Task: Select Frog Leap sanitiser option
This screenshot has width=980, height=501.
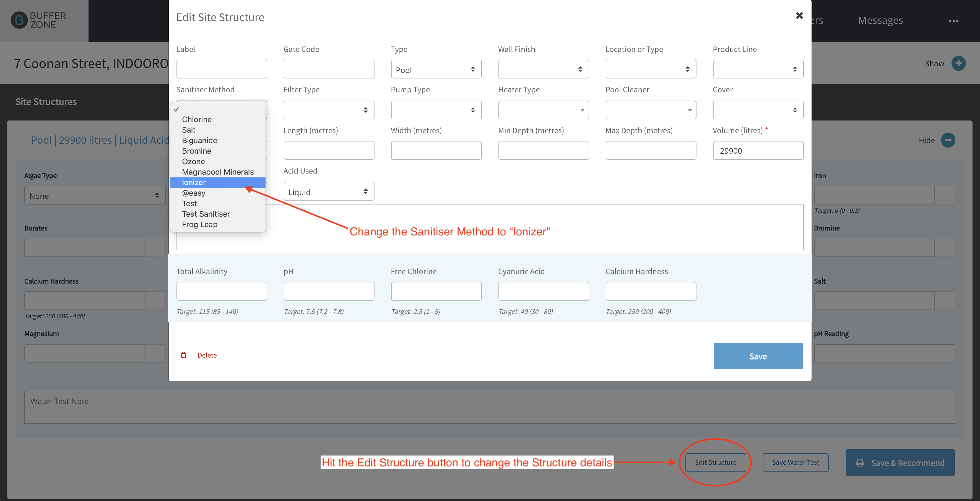Action: [x=218, y=225]
